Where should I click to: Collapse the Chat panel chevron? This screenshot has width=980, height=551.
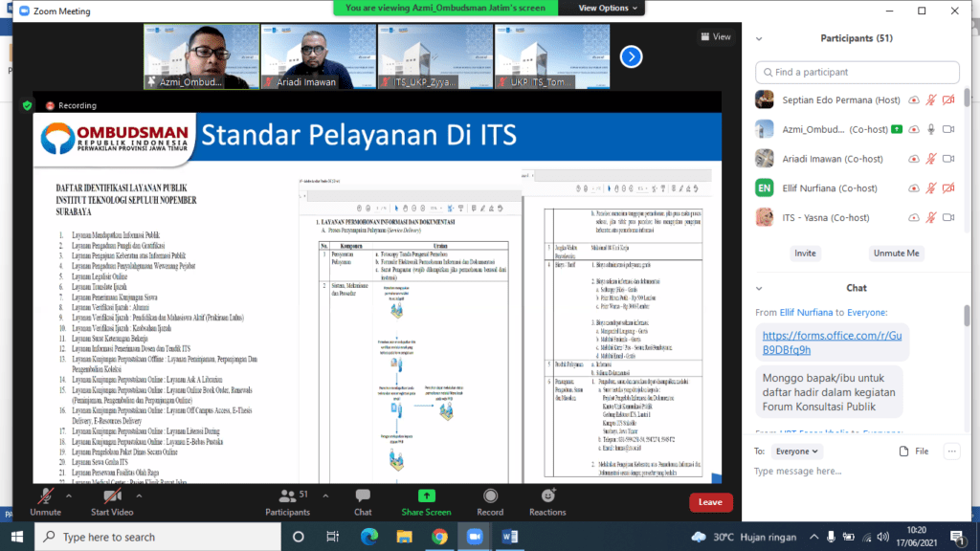pyautogui.click(x=759, y=289)
